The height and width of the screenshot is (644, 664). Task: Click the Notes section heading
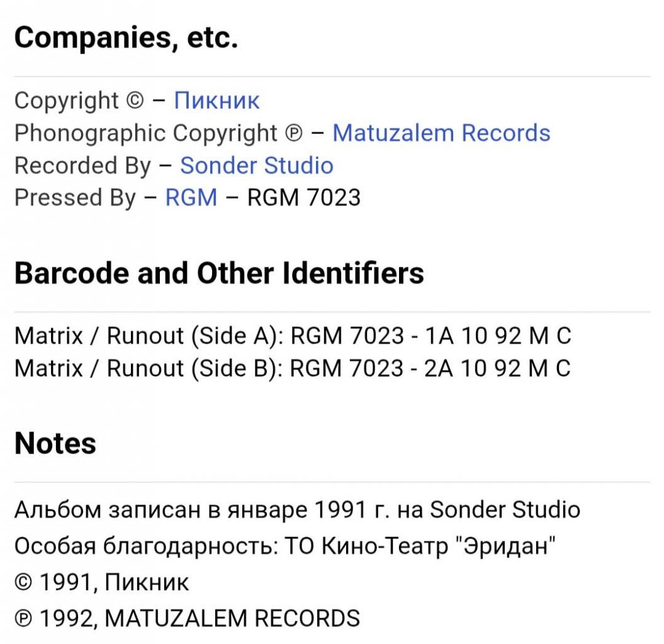point(55,443)
